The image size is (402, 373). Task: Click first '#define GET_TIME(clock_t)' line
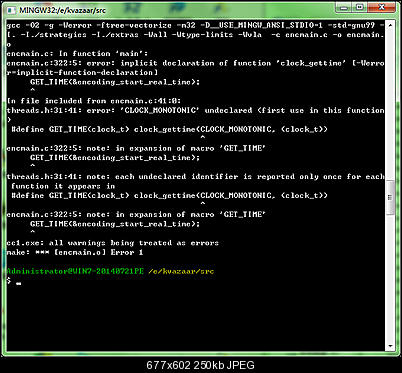[x=169, y=129]
